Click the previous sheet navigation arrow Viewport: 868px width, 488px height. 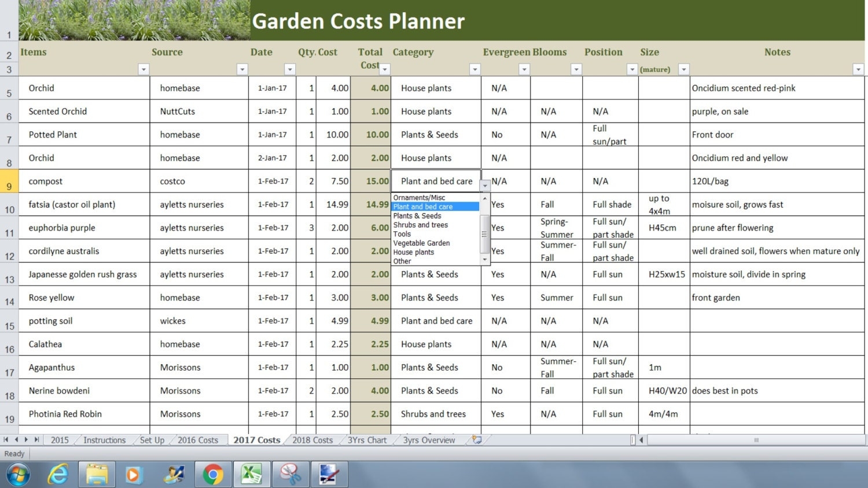click(16, 439)
